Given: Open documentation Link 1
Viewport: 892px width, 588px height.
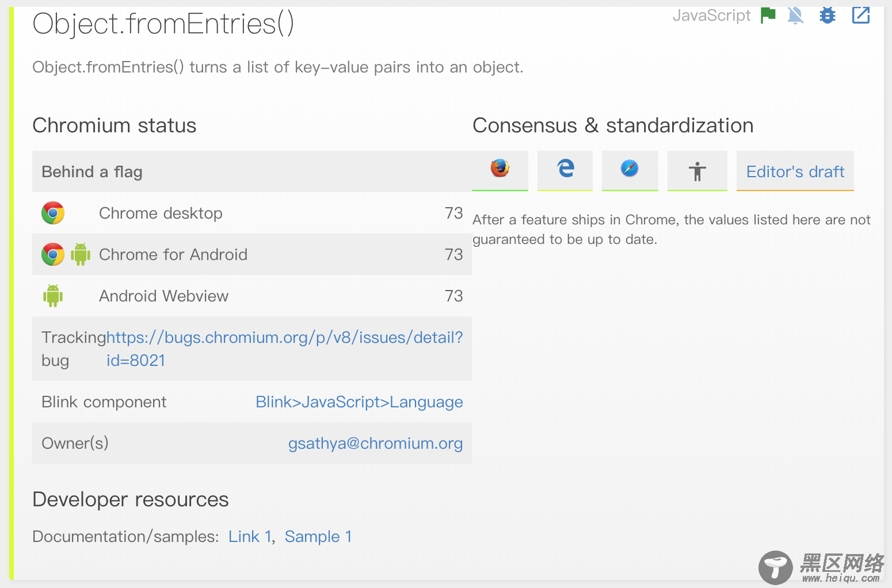Looking at the screenshot, I should click(x=250, y=537).
